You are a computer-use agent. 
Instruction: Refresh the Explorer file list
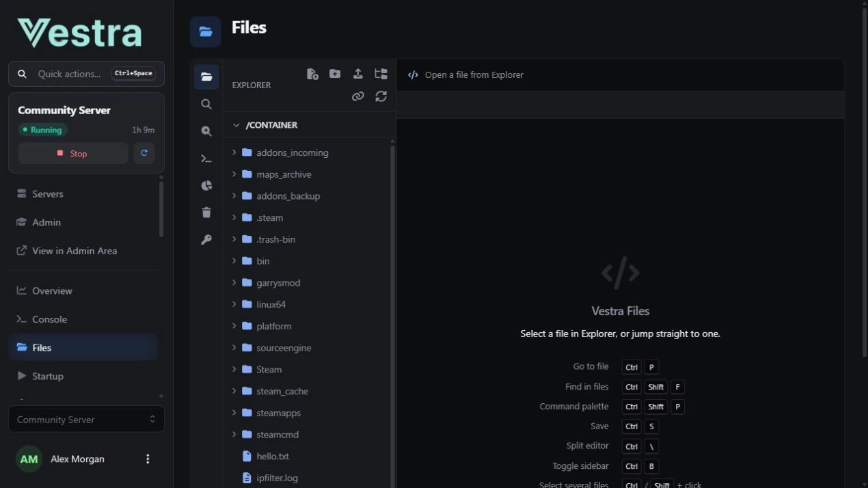pos(381,96)
